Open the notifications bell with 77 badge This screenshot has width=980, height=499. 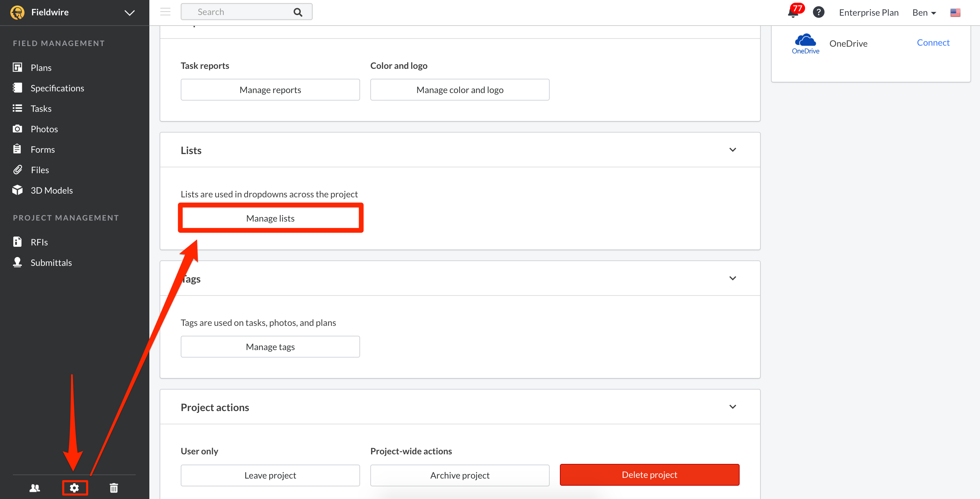[x=793, y=12]
